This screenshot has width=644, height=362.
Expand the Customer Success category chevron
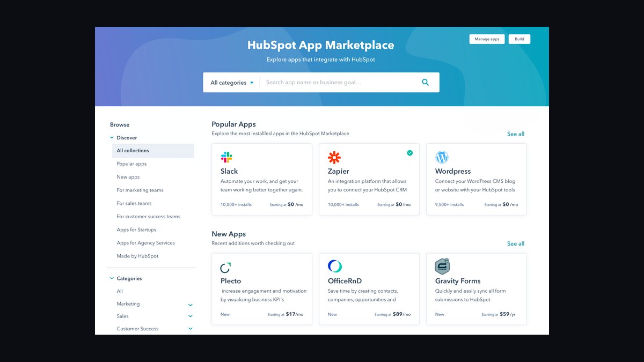point(191,329)
